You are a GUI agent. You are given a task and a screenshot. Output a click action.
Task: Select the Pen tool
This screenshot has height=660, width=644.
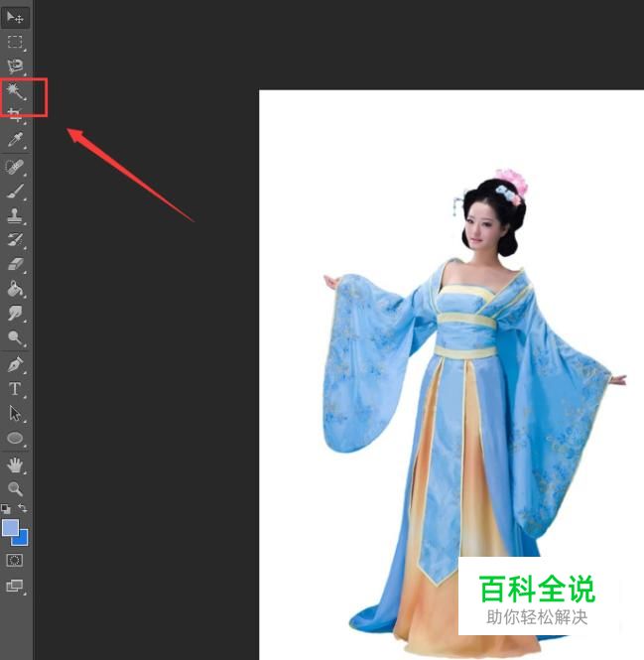(x=15, y=364)
